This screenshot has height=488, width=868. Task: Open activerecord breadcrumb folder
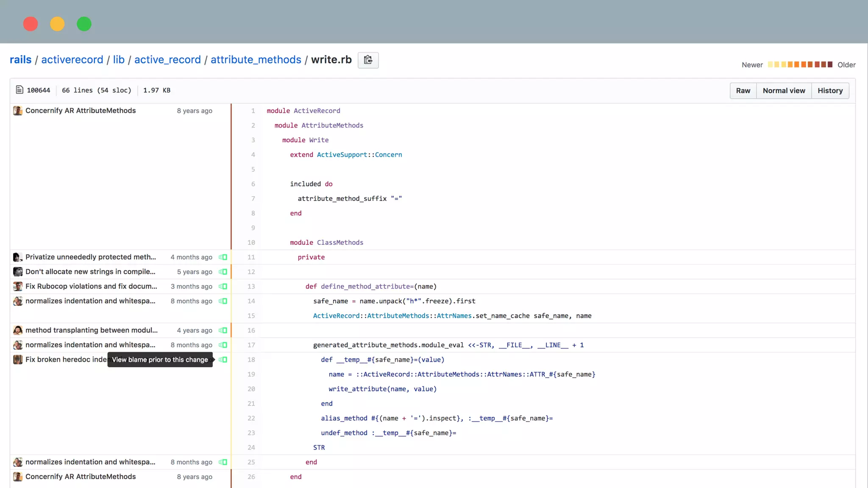tap(72, 60)
